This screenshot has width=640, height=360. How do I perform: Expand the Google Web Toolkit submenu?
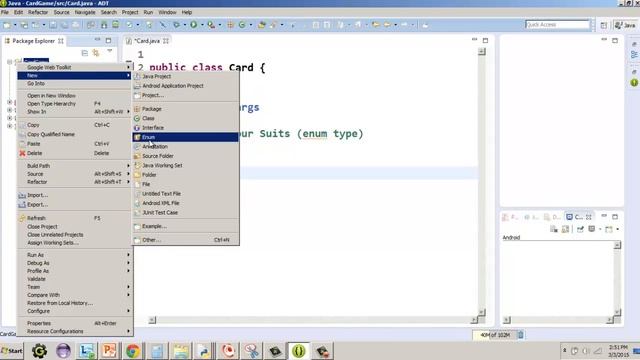[x=75, y=67]
